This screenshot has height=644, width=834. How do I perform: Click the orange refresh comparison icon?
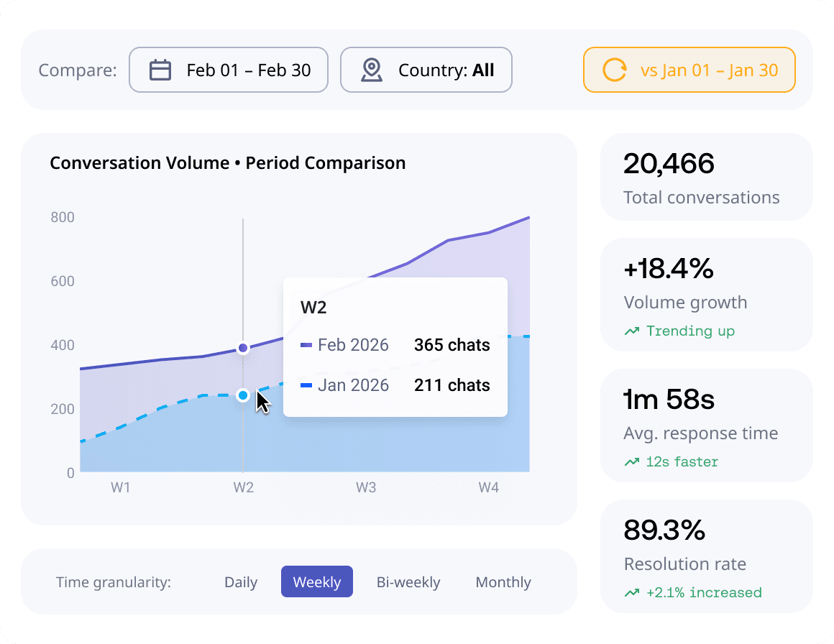click(x=614, y=70)
